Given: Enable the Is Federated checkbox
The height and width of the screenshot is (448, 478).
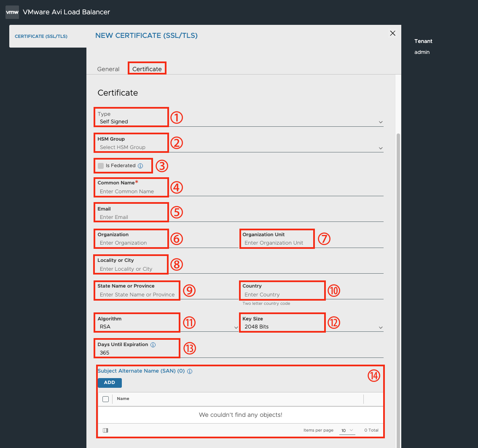Looking at the screenshot, I should [x=101, y=165].
